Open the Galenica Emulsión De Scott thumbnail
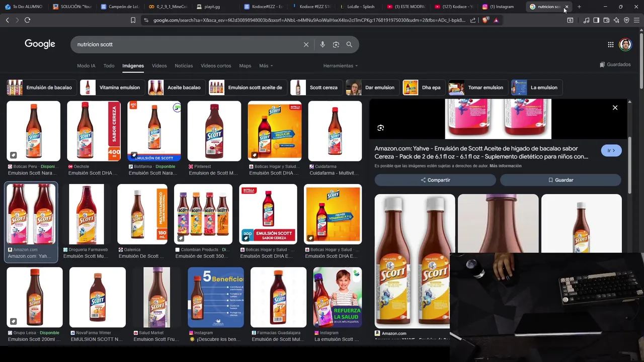 (x=142, y=214)
